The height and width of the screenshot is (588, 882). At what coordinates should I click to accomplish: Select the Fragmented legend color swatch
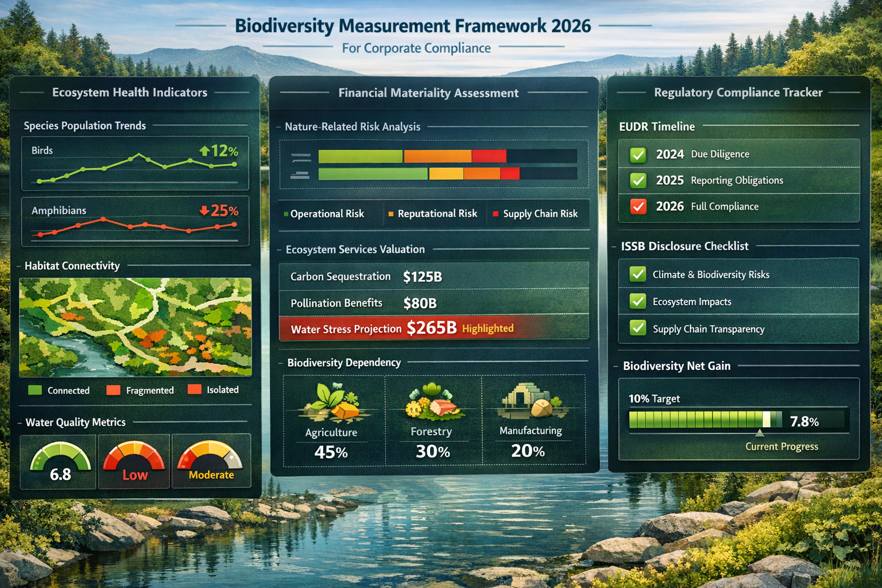click(113, 390)
